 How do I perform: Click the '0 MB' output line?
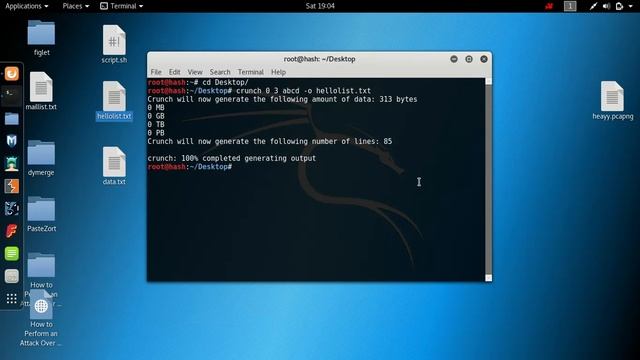point(156,108)
